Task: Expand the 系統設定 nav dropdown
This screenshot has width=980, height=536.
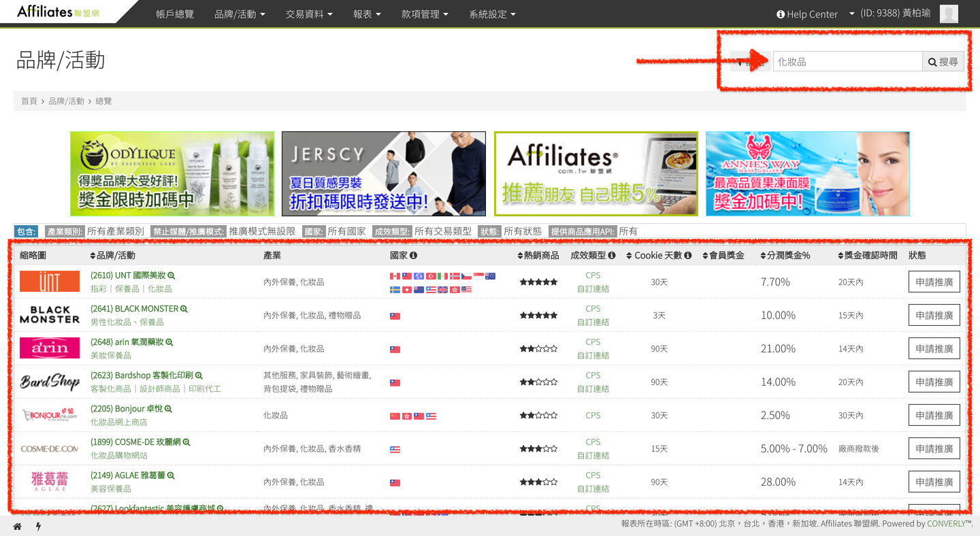Action: [x=492, y=14]
